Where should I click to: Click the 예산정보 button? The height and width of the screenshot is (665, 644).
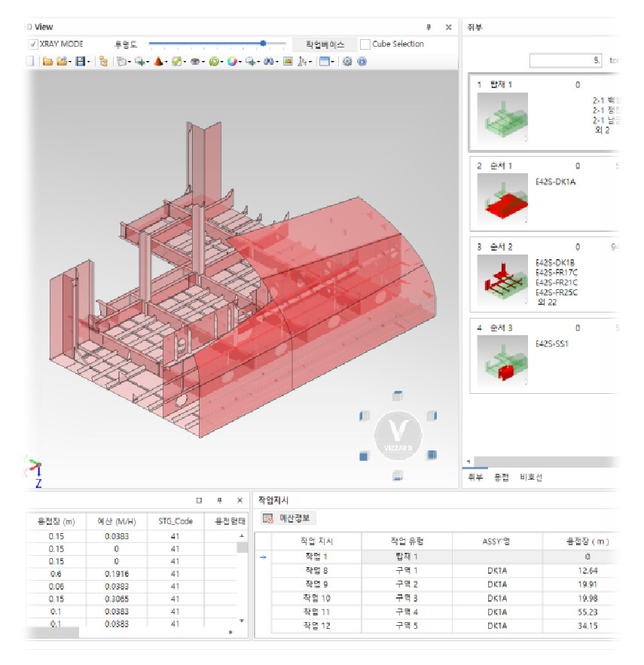[289, 518]
